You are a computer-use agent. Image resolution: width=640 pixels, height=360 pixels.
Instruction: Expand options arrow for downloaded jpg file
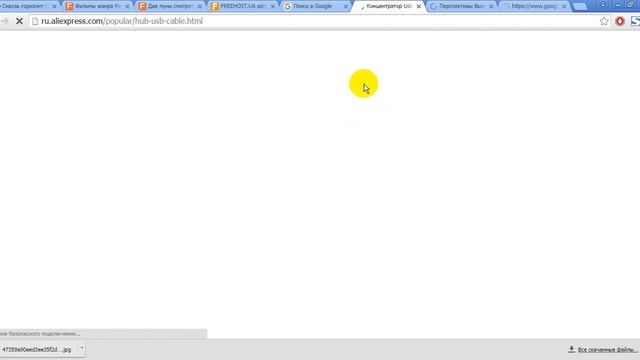click(82, 349)
